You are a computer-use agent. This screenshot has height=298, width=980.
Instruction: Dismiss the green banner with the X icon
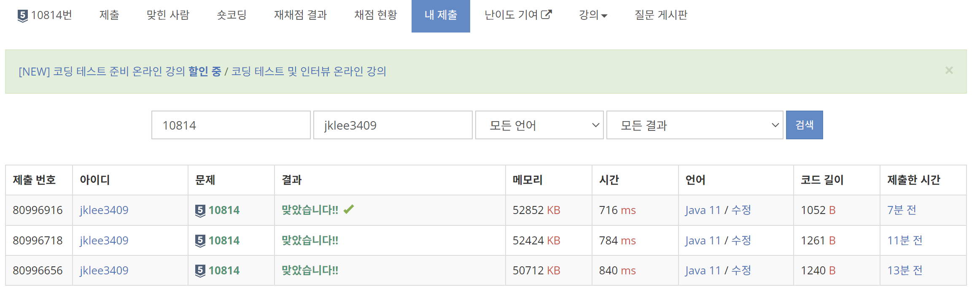point(949,70)
